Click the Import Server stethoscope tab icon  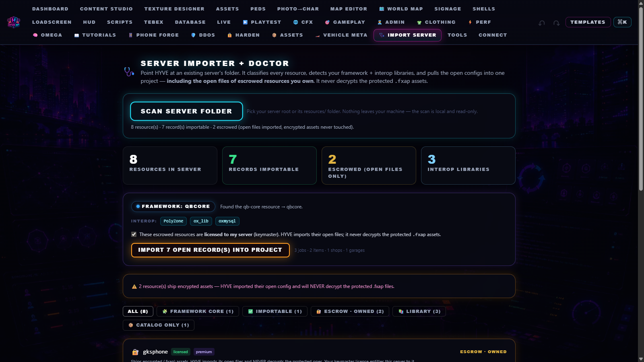382,35
